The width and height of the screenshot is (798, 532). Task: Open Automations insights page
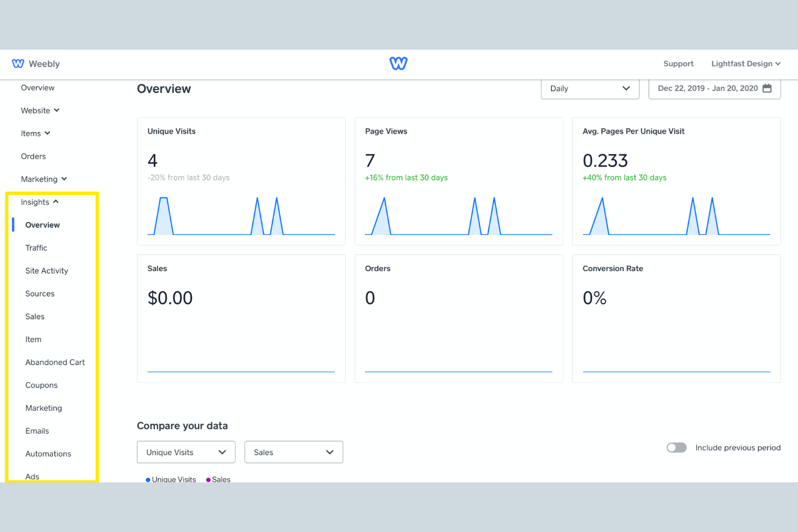click(49, 454)
